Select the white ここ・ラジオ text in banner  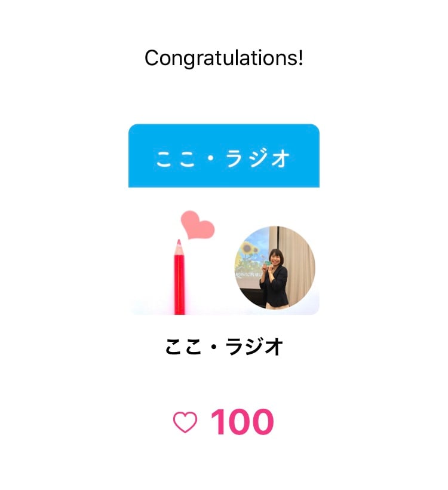pyautogui.click(x=223, y=158)
